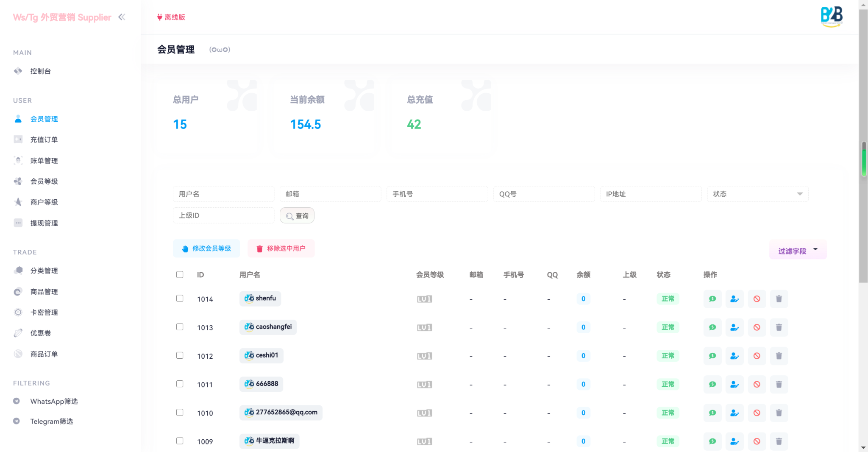Open the BYB logo avatar menu
The width and height of the screenshot is (868, 452).
(x=832, y=17)
